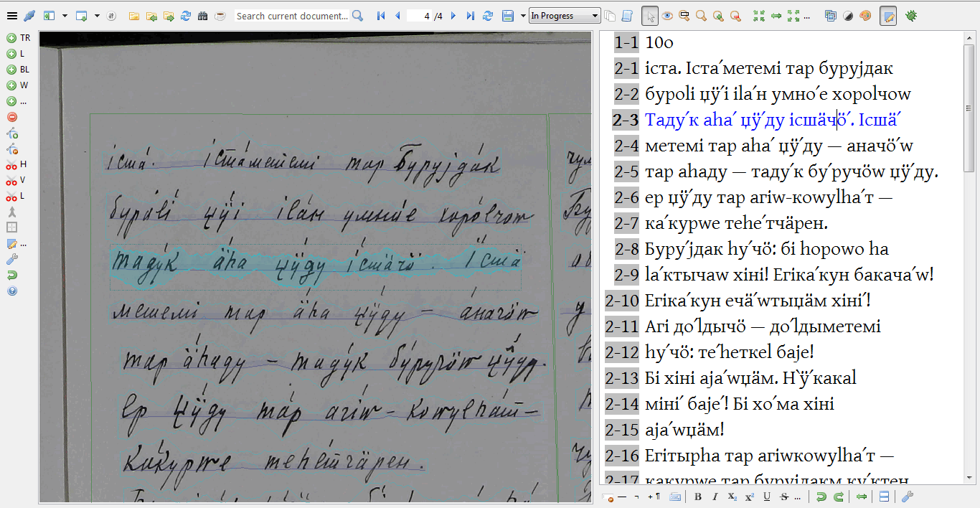Click the page number field

[x=419, y=16]
